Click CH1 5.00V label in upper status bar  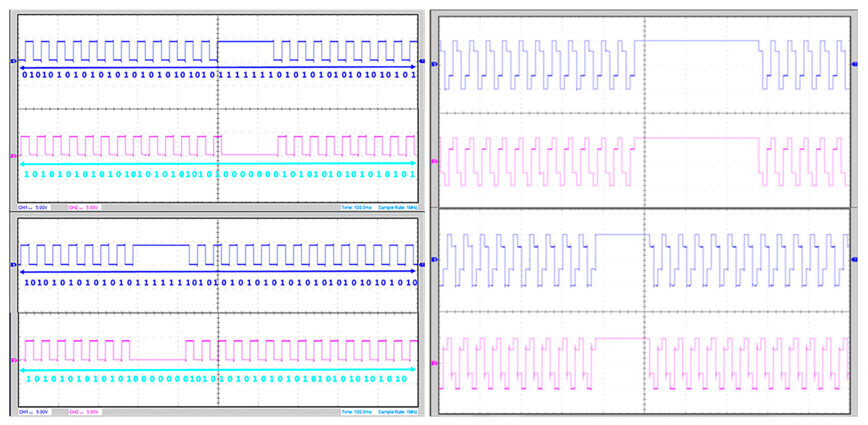[x=33, y=207]
